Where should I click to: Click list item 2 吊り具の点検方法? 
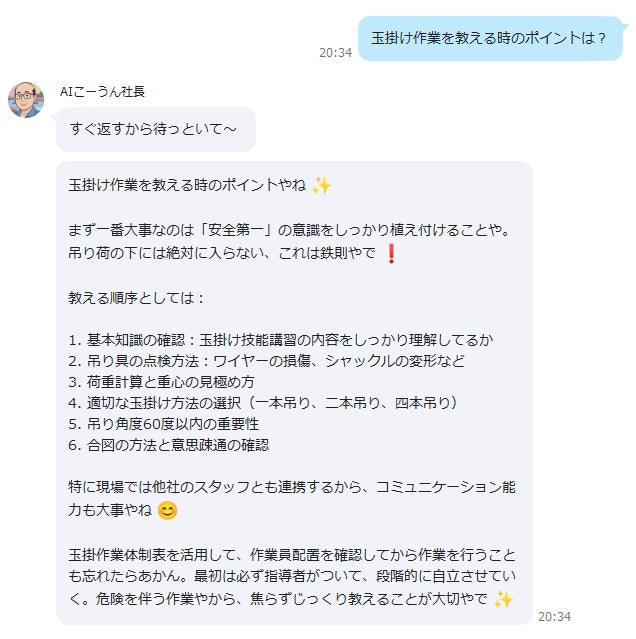point(266,361)
